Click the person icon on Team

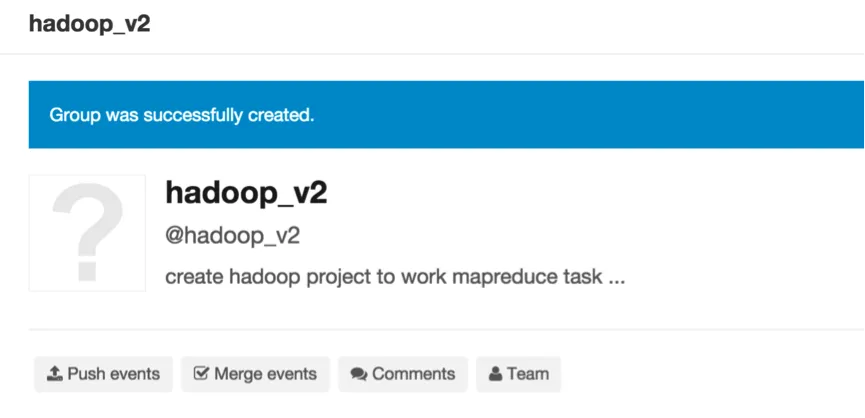(495, 374)
